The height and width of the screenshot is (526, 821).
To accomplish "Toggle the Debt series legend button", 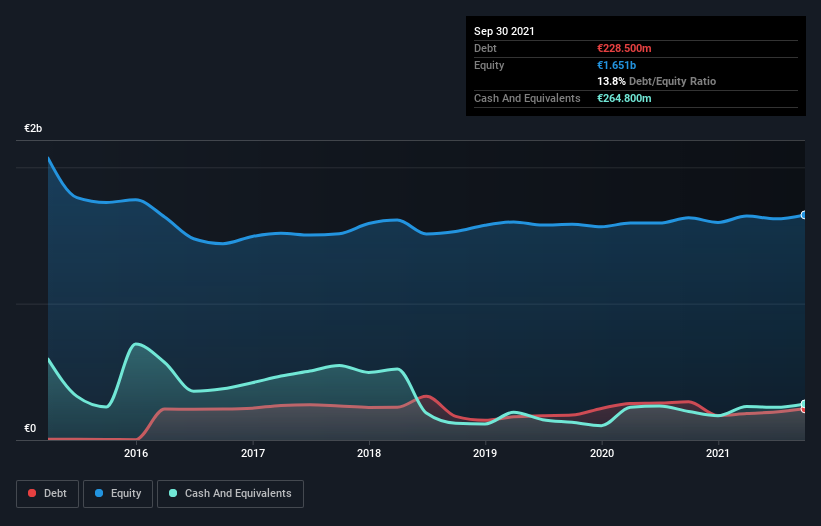I will click(x=48, y=494).
